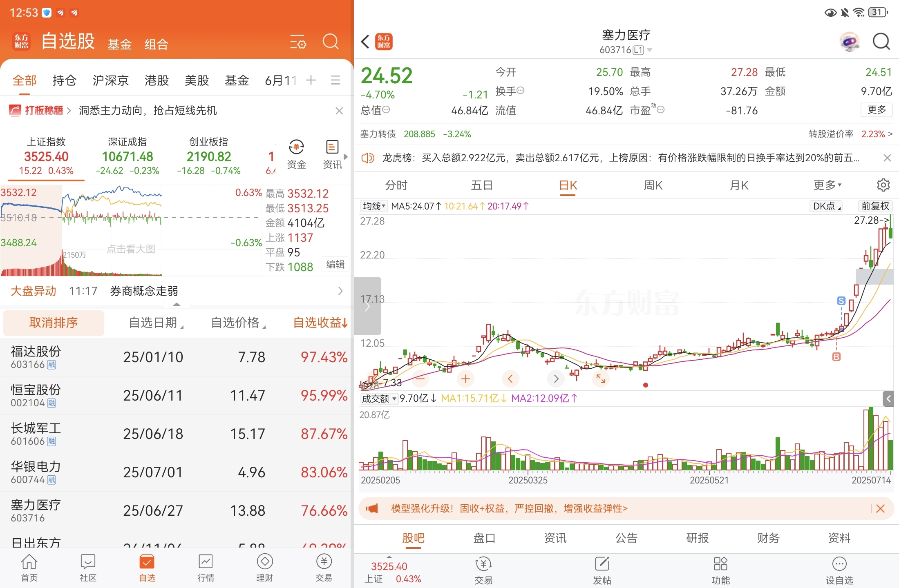Tap 设自选 watchlist setting icon
Screen dimensions: 899x588
point(839,570)
